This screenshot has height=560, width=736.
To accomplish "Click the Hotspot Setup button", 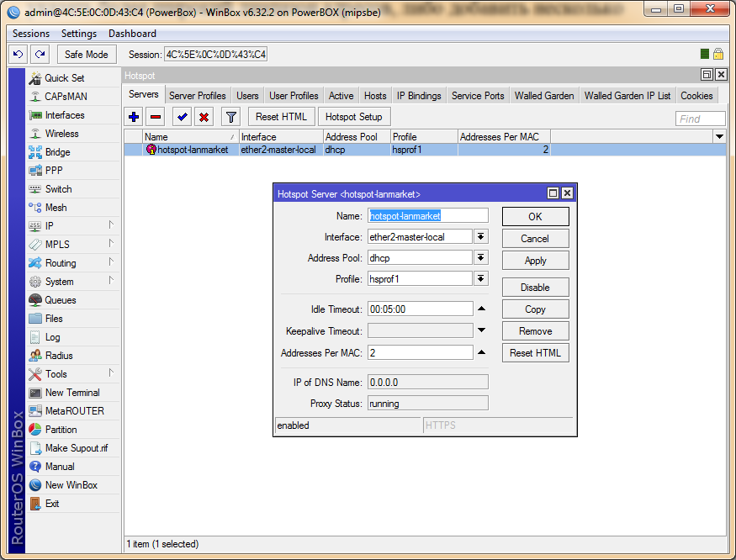I will point(353,117).
